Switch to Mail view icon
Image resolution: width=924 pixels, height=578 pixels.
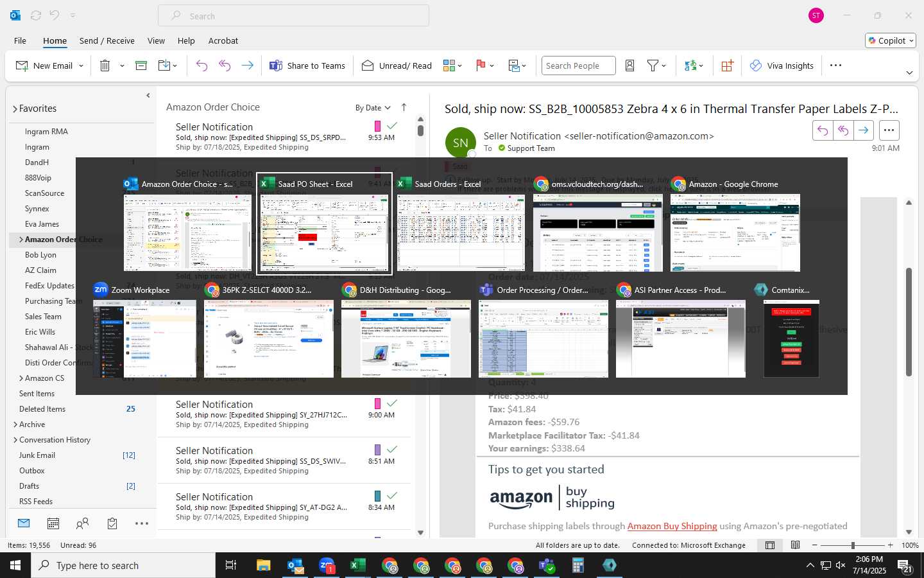click(x=24, y=523)
